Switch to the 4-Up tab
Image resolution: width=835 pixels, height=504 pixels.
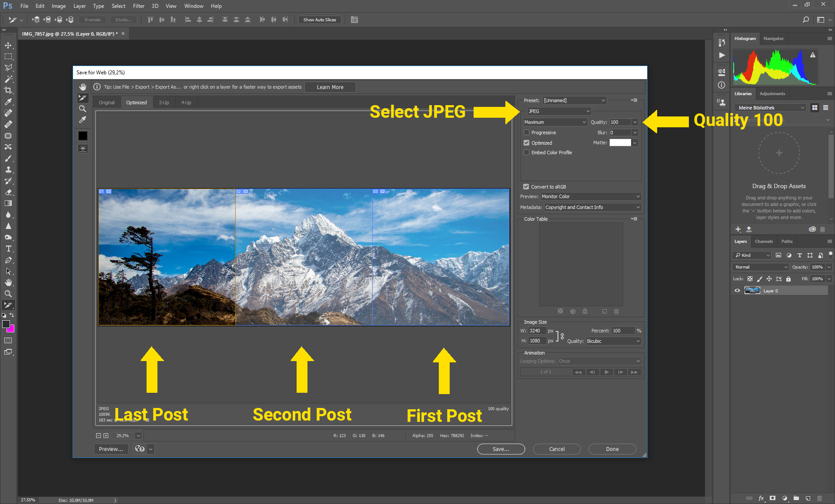186,103
